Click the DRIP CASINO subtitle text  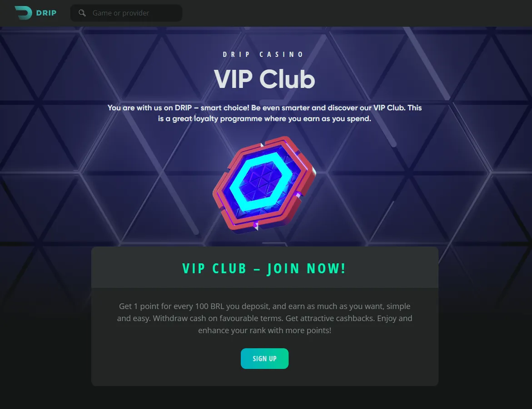[264, 55]
